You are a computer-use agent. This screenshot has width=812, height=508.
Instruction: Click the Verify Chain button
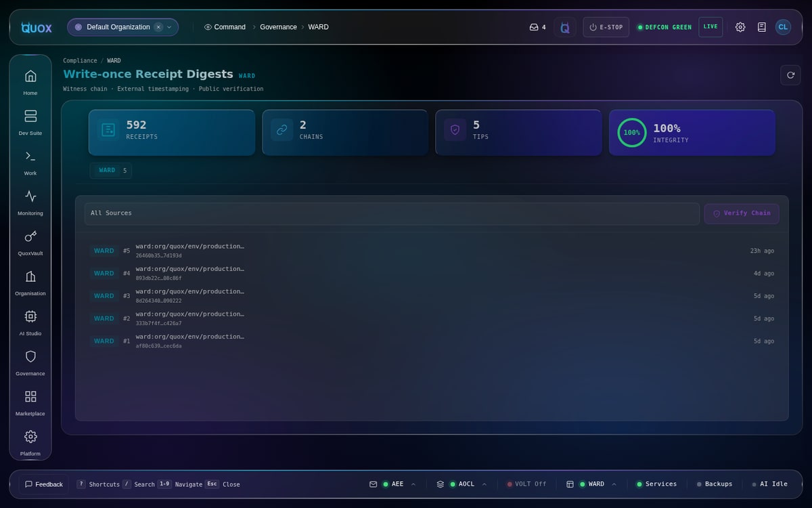(742, 213)
